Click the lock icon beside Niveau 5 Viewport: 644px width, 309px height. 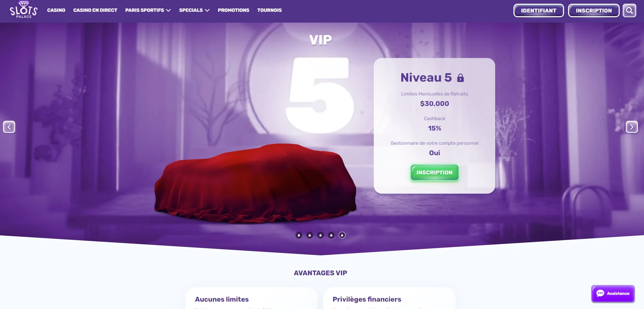(x=460, y=78)
